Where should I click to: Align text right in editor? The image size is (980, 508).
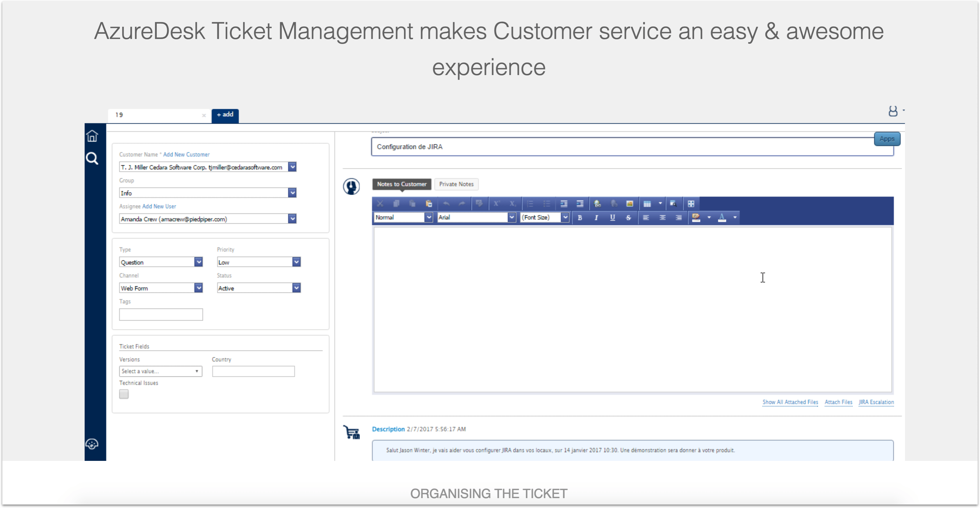(679, 217)
